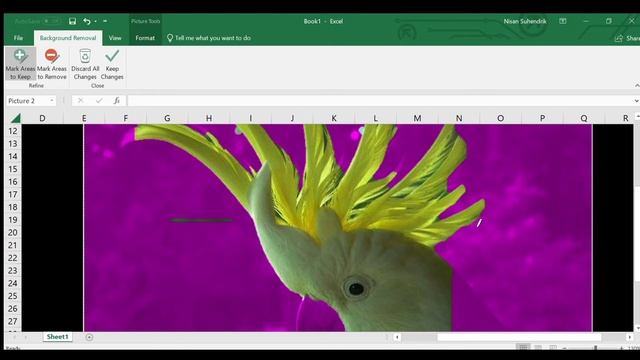The height and width of the screenshot is (360, 640).
Task: Select column D header
Action: point(42,118)
